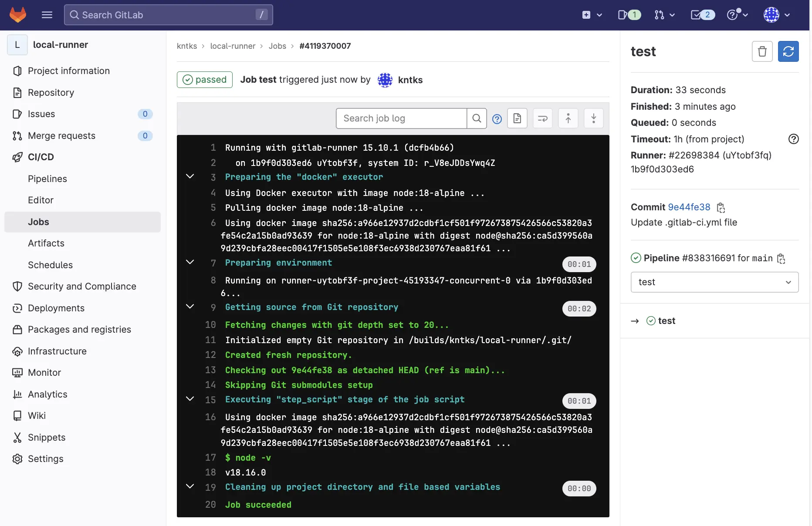
Task: Click the GitLab fox logo
Action: tap(18, 15)
